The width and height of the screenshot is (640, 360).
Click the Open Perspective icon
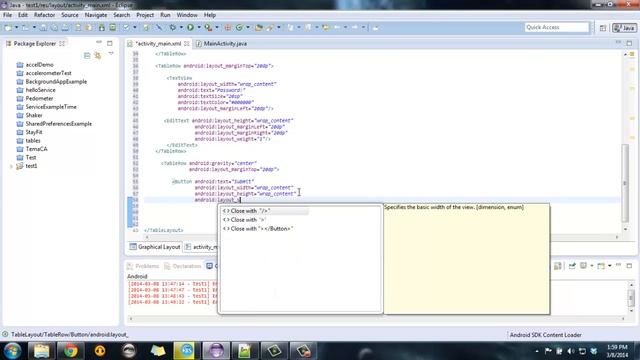[603, 28]
